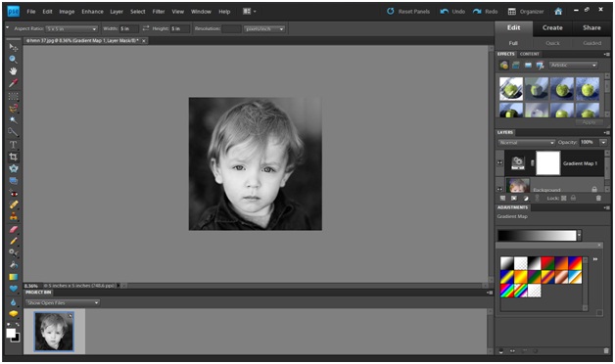Open the Organizer
Viewport: 615px width, 364px height.
tap(526, 12)
